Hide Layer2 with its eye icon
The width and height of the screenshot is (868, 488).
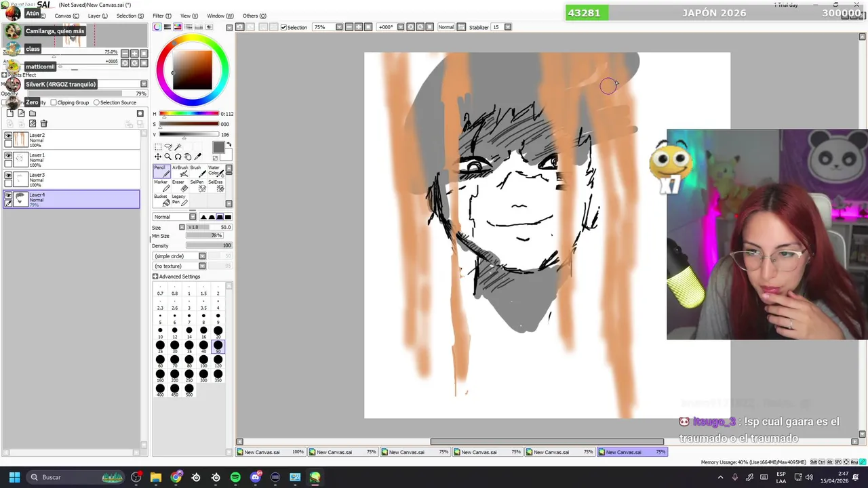pyautogui.click(x=8, y=136)
